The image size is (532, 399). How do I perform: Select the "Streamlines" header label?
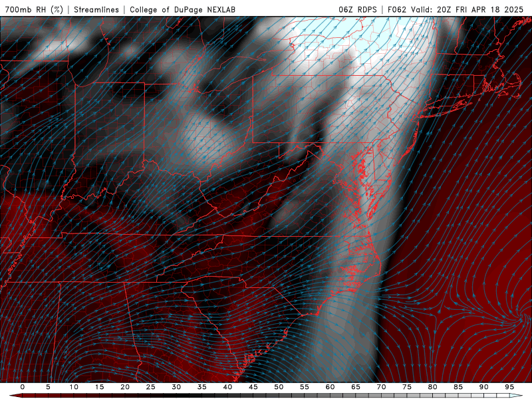point(96,9)
